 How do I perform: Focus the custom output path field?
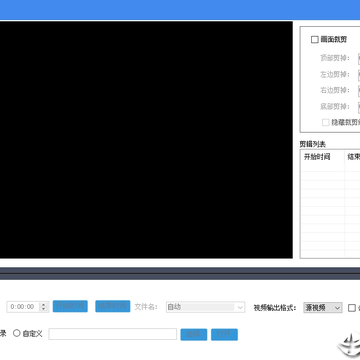point(113,334)
